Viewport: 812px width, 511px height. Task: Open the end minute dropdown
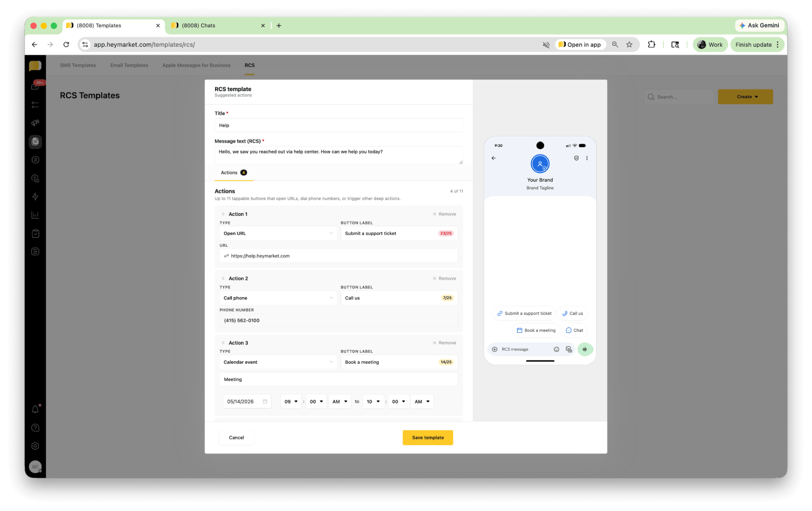click(x=398, y=401)
